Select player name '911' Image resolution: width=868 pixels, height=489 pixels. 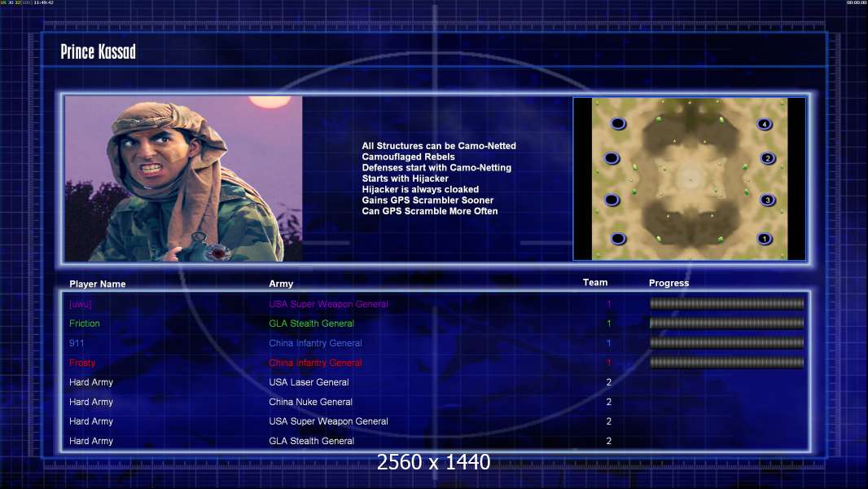pos(77,343)
